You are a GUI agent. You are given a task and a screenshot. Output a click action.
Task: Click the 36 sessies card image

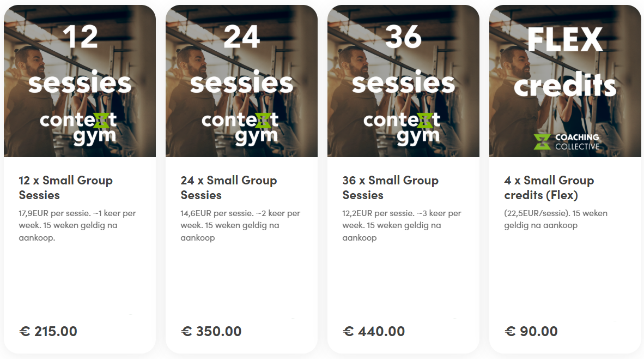point(403,81)
